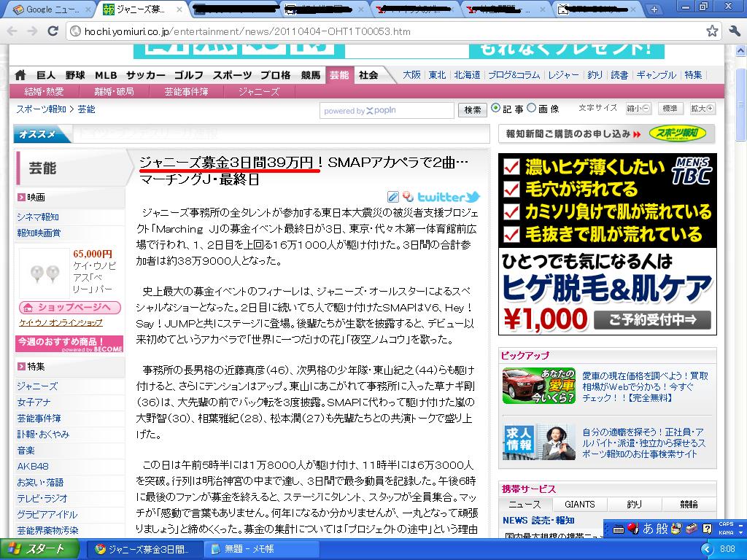Reload the page with the refresh icon
The width and height of the screenshot is (747, 560).
point(53,31)
